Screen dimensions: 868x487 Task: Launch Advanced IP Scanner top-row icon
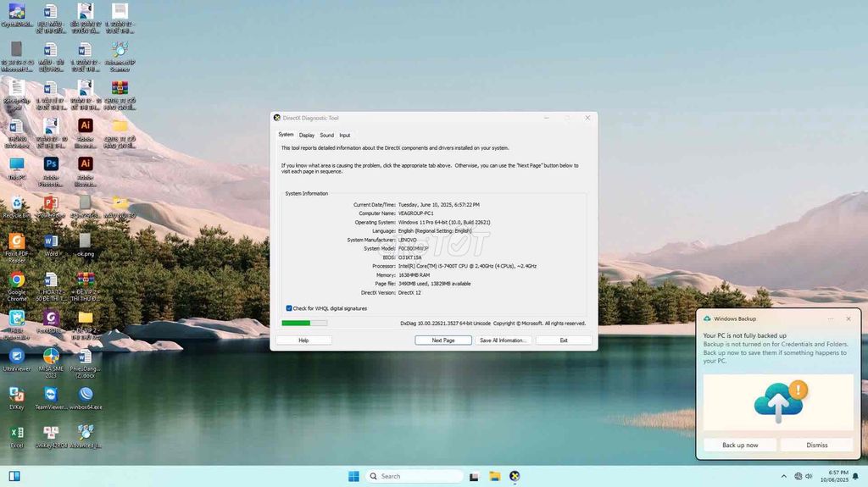click(x=120, y=56)
